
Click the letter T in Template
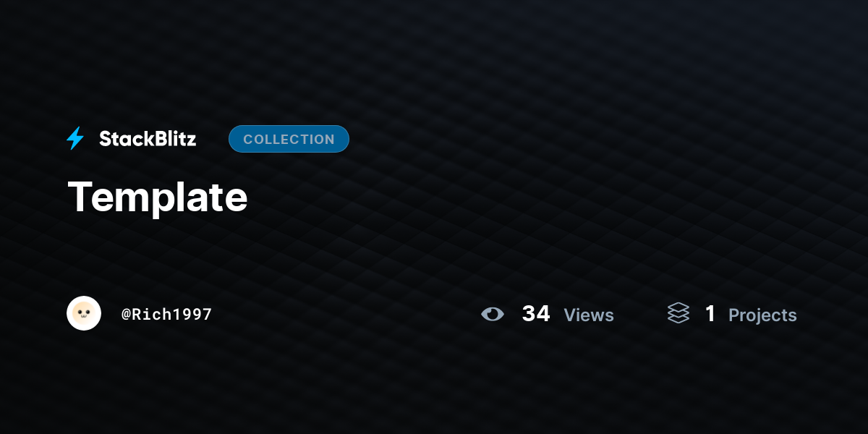tap(81, 195)
